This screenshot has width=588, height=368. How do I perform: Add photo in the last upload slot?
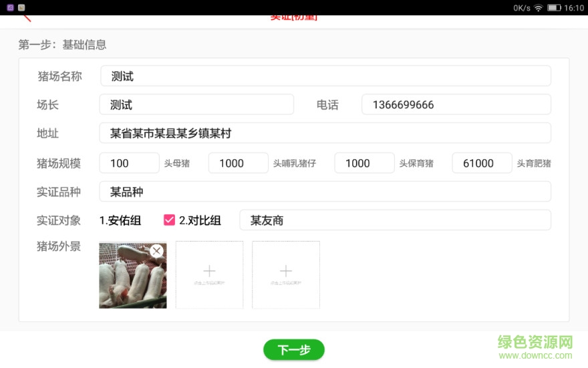tap(286, 275)
